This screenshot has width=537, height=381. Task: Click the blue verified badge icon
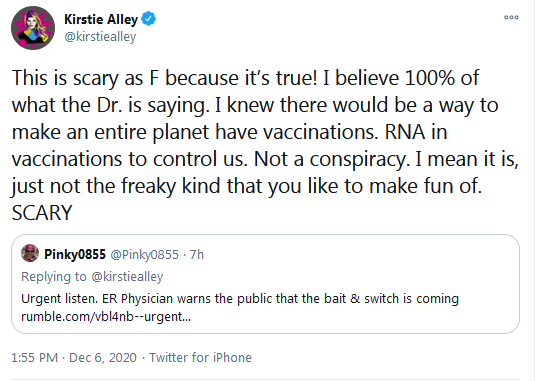click(x=149, y=19)
